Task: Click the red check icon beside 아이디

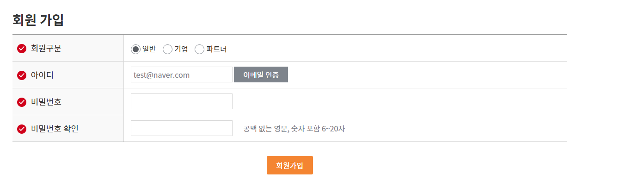Action: pyautogui.click(x=22, y=75)
